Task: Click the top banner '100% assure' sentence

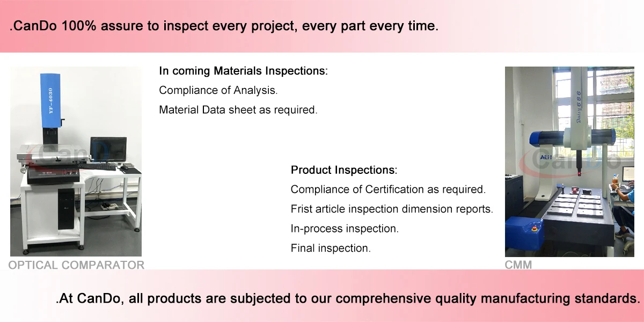Action: pyautogui.click(x=224, y=26)
